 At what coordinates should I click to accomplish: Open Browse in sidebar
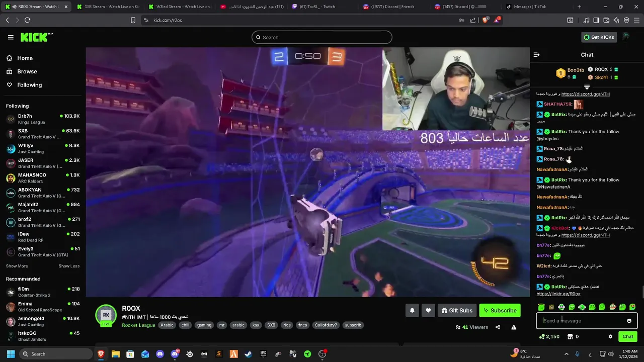(x=22, y=71)
